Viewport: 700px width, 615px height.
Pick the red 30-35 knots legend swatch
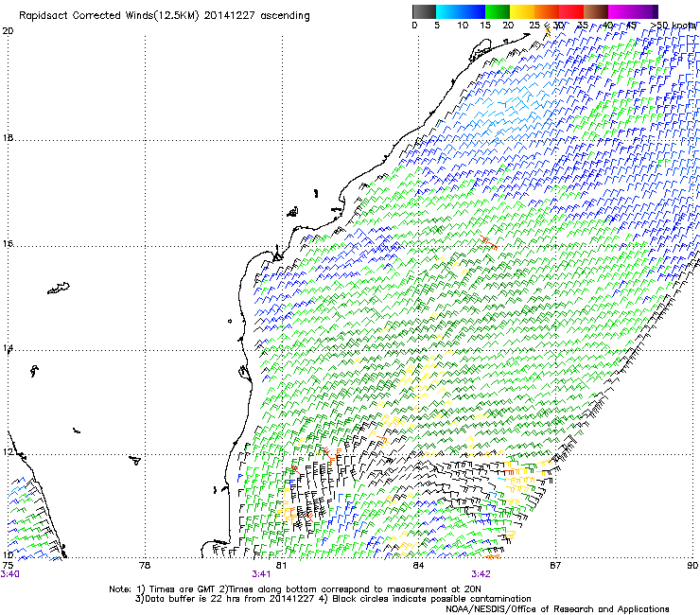coord(571,11)
